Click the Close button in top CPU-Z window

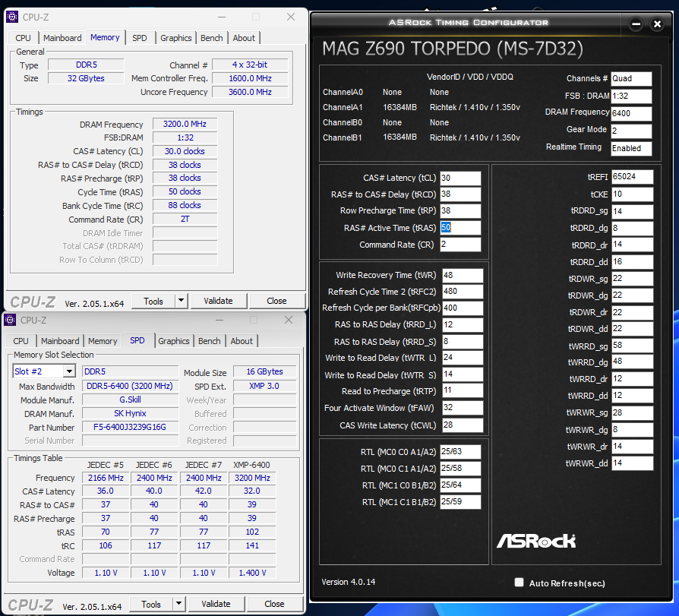(x=276, y=301)
